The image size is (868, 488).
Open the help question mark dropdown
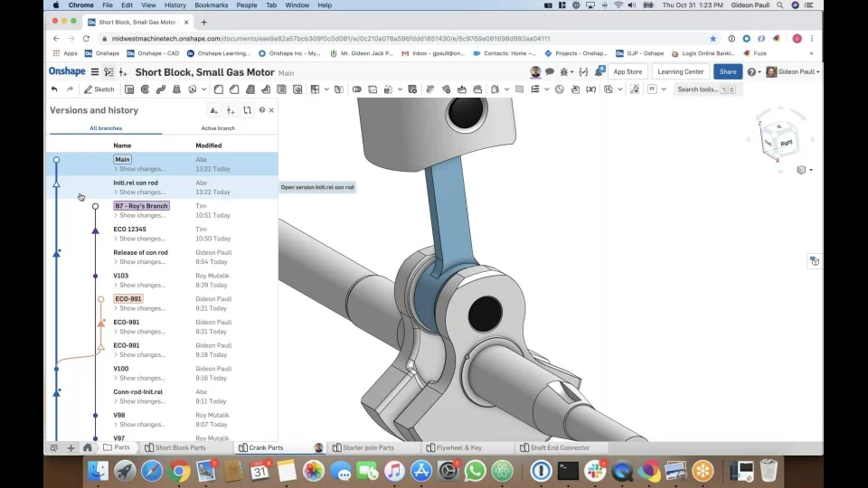pos(754,72)
